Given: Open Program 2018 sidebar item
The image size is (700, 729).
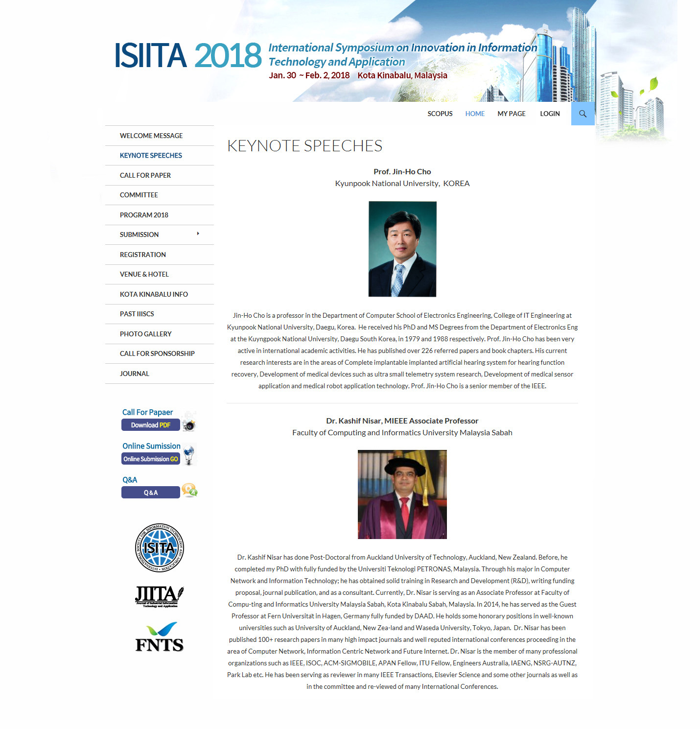Looking at the screenshot, I should 160,215.
